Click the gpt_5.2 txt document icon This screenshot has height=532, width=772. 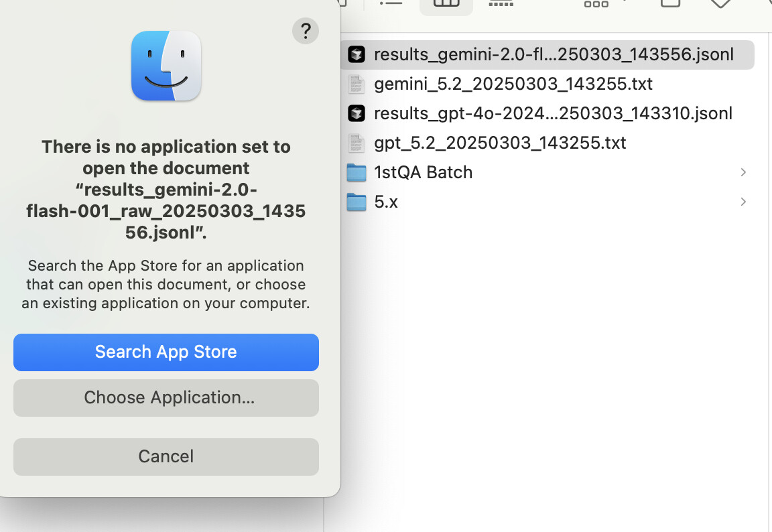pyautogui.click(x=357, y=143)
